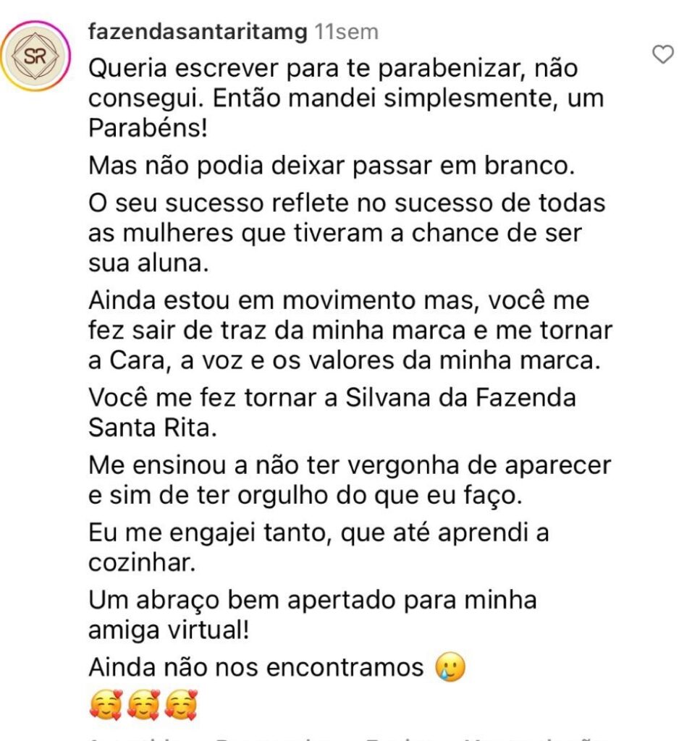The width and height of the screenshot is (700, 741).
Task: Click the word "cozinhar." in the comment
Action: [x=141, y=562]
